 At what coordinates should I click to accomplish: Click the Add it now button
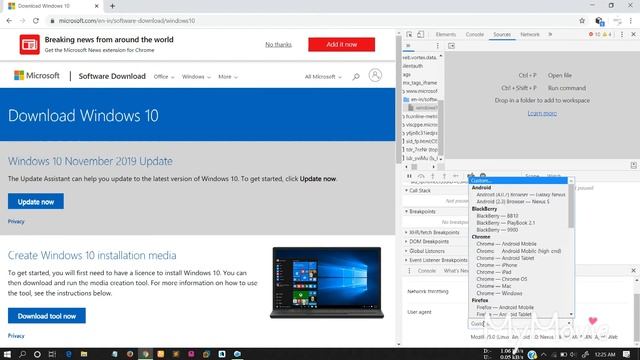click(x=342, y=44)
